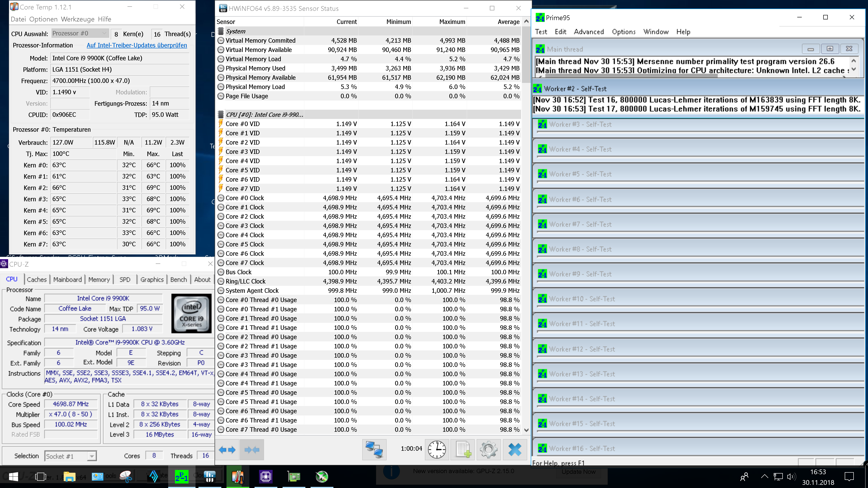The height and width of the screenshot is (488, 868).
Task: Click the Prime95 icon on Main thread window
Action: 540,49
